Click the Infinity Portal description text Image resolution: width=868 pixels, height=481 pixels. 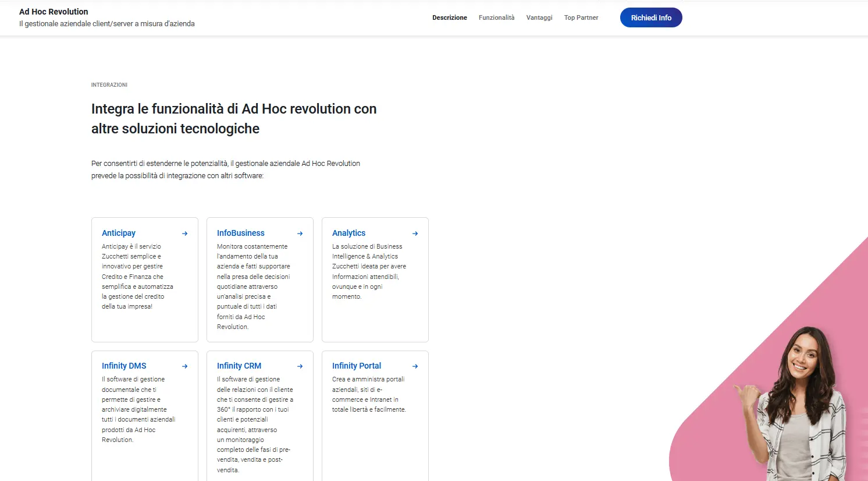(x=369, y=394)
